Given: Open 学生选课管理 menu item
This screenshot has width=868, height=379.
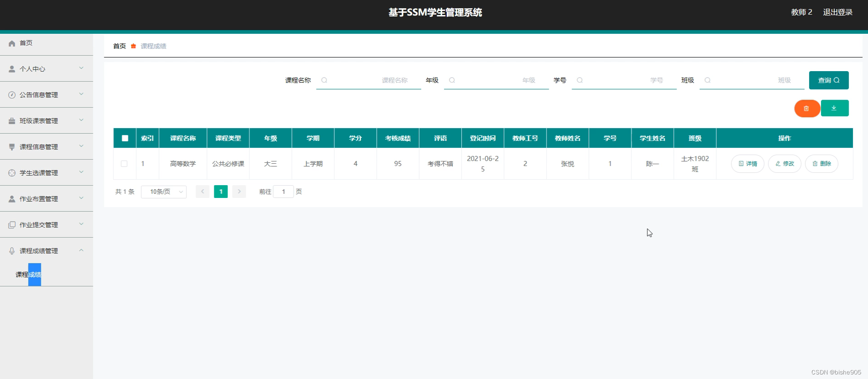Looking at the screenshot, I should pos(46,173).
